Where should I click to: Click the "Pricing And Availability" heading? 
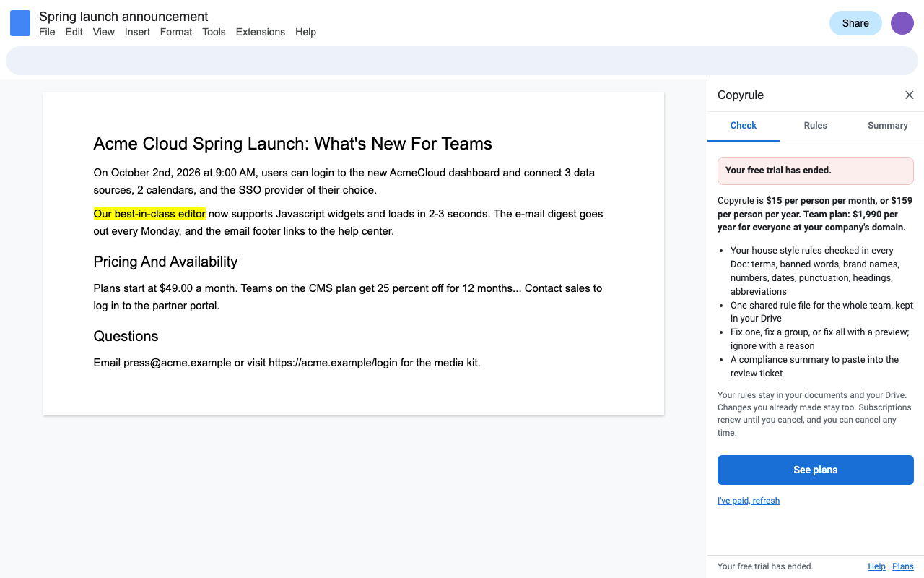pos(165,262)
